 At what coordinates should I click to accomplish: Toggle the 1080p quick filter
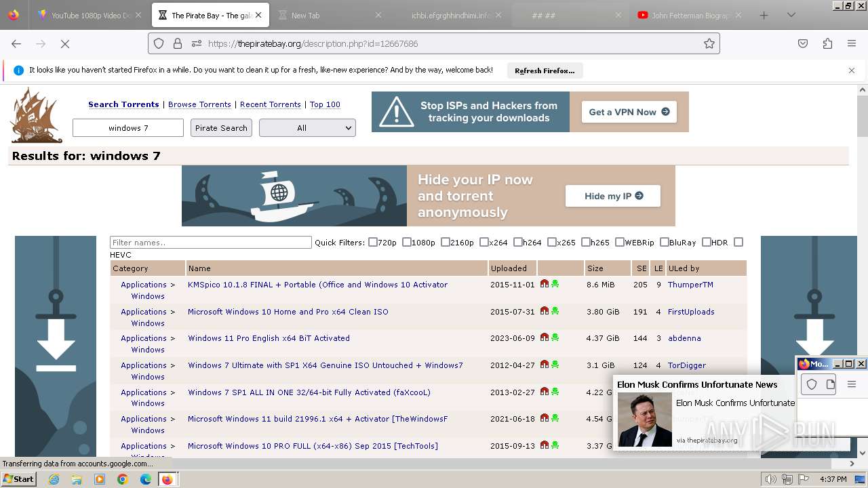click(407, 242)
